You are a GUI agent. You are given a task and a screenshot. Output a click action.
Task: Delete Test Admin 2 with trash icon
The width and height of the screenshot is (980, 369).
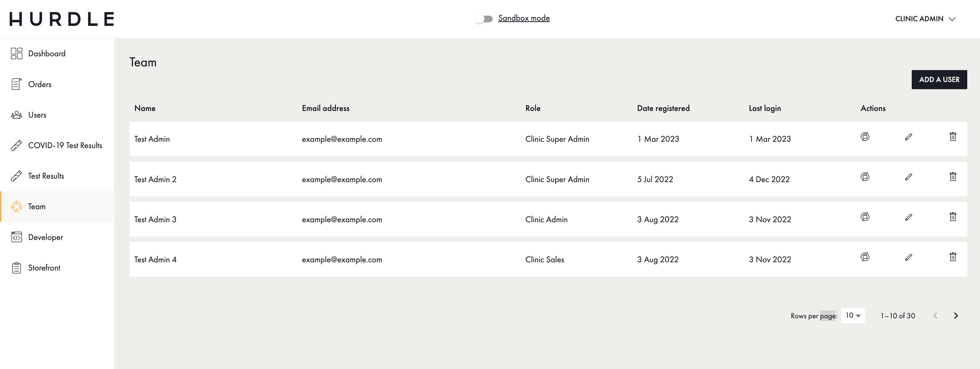[953, 177]
